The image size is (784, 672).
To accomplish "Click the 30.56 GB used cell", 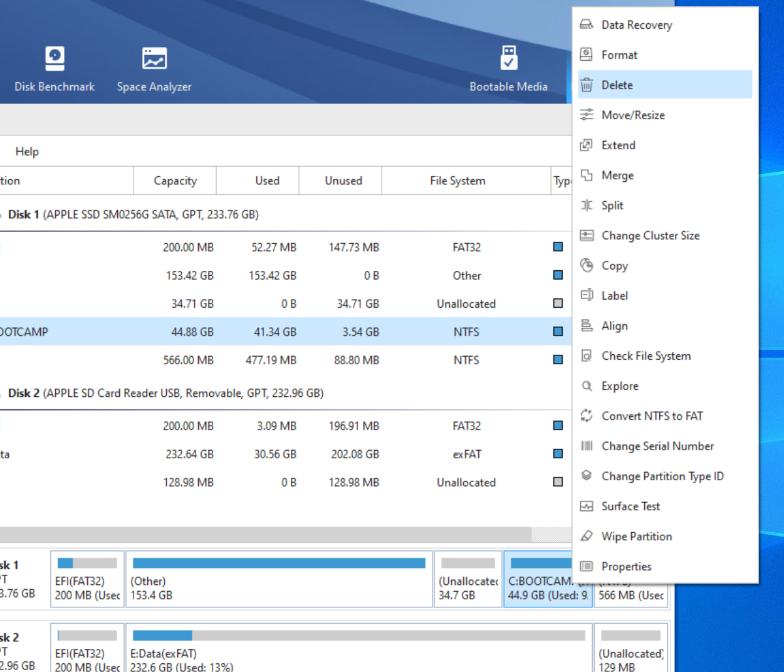I will pyautogui.click(x=275, y=454).
